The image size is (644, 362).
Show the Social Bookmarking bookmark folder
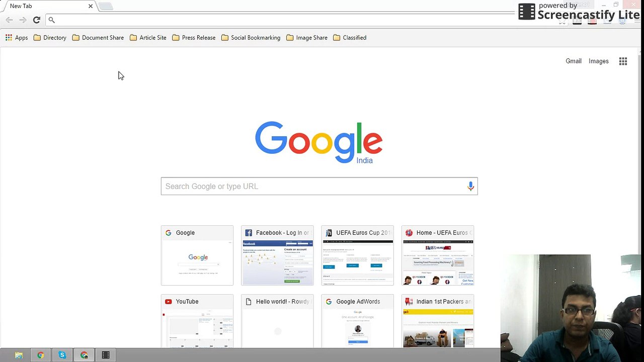251,38
